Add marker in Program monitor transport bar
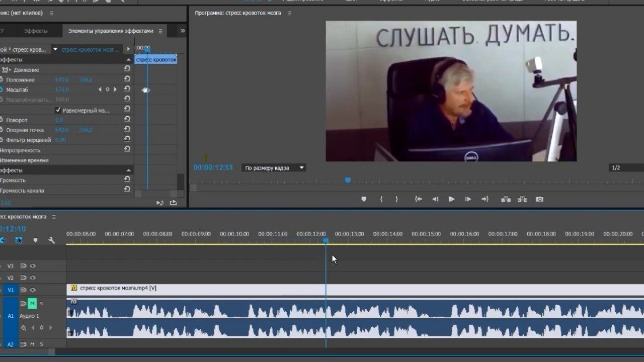 click(364, 199)
